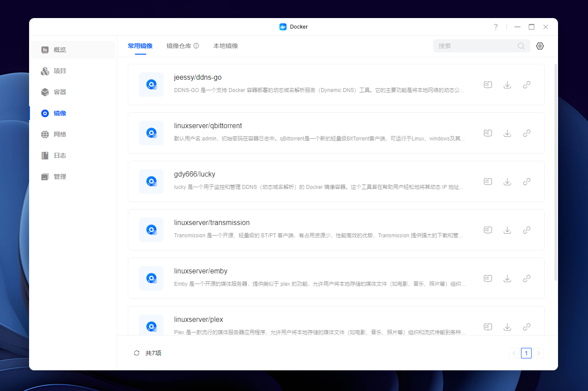Click link icon for linuxserver/transmission
This screenshot has width=588, height=391.
[x=527, y=230]
